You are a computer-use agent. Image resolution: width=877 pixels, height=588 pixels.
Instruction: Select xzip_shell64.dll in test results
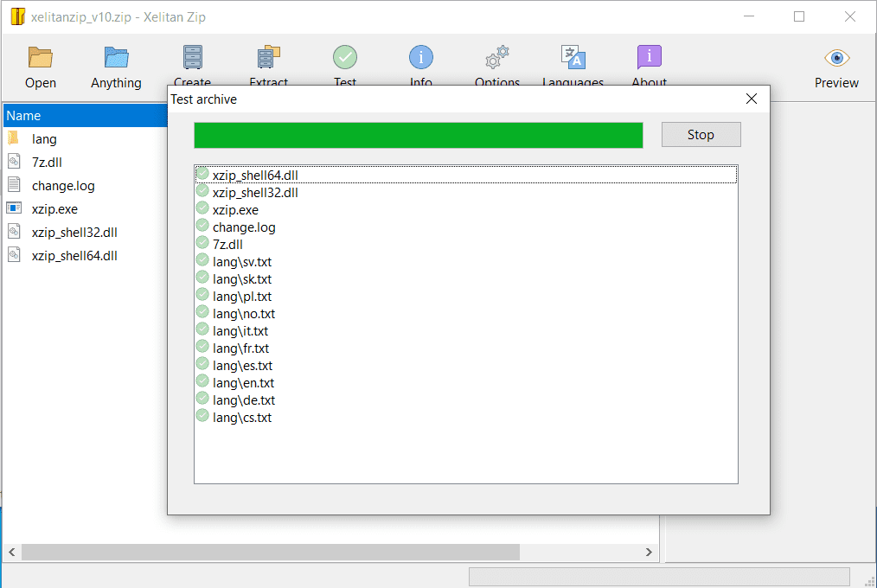tap(255, 175)
